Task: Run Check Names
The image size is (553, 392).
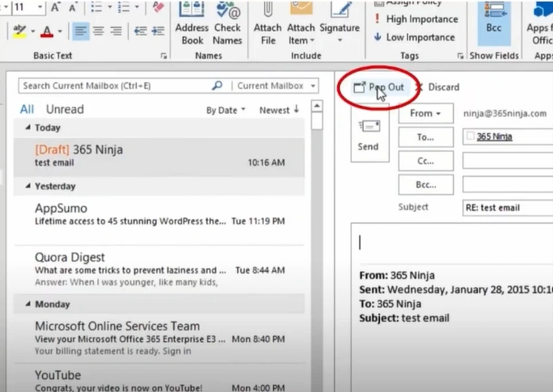Action: tap(227, 23)
